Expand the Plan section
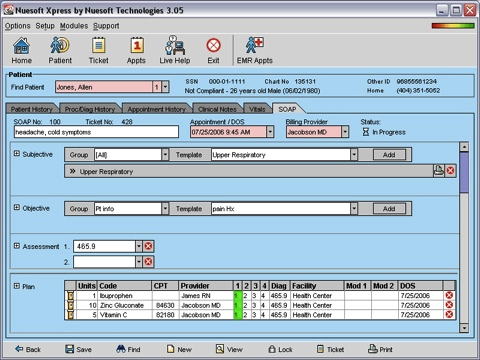 click(x=17, y=286)
